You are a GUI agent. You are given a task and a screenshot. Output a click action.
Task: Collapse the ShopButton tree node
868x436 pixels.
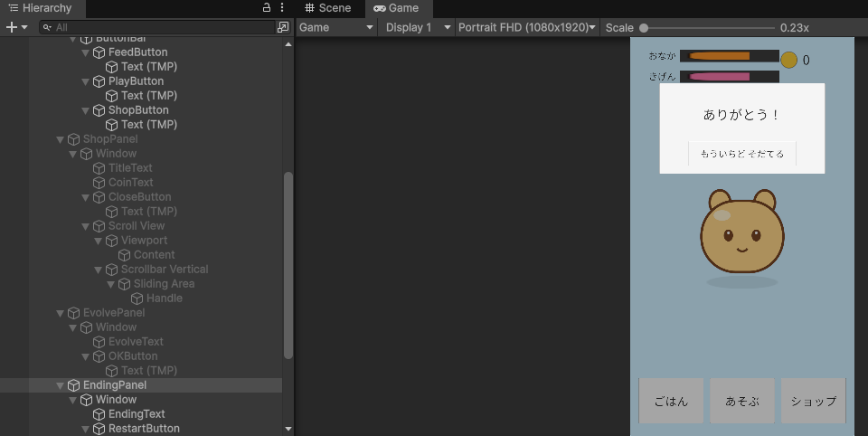(x=85, y=110)
